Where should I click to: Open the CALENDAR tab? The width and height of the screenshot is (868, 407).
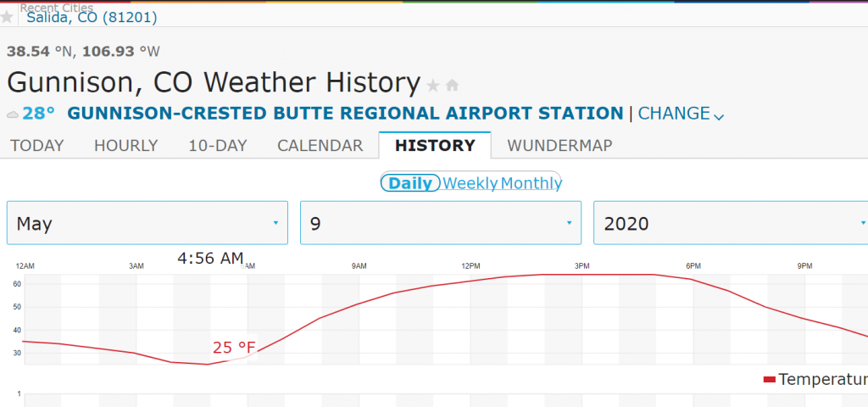pos(320,145)
